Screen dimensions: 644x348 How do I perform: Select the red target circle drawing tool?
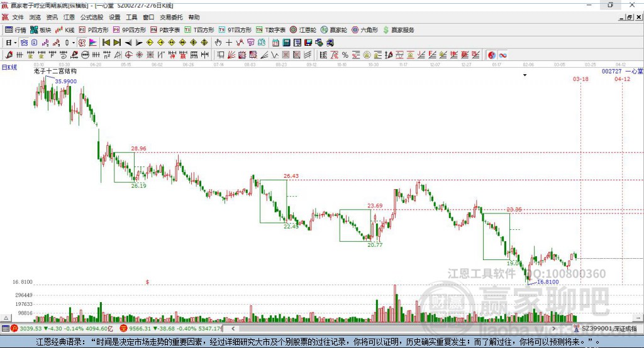[128, 55]
